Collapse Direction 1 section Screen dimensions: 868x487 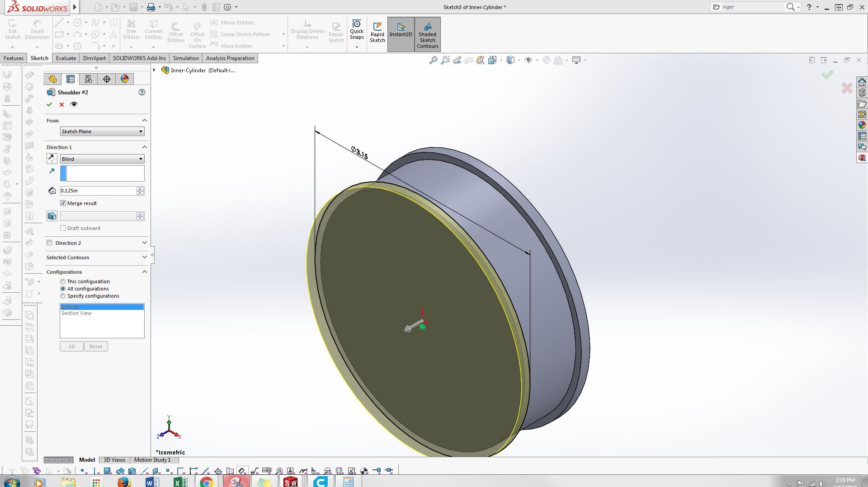click(x=145, y=147)
